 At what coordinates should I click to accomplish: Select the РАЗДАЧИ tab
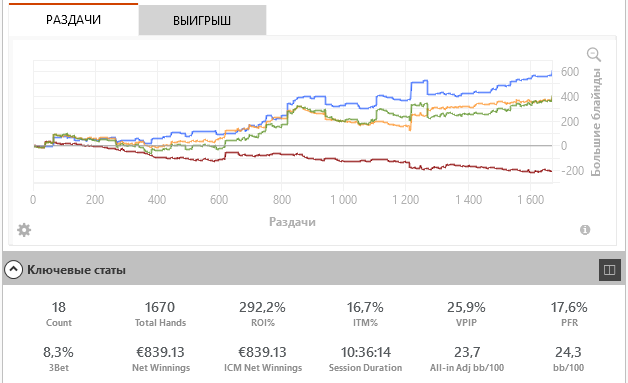[x=73, y=19]
